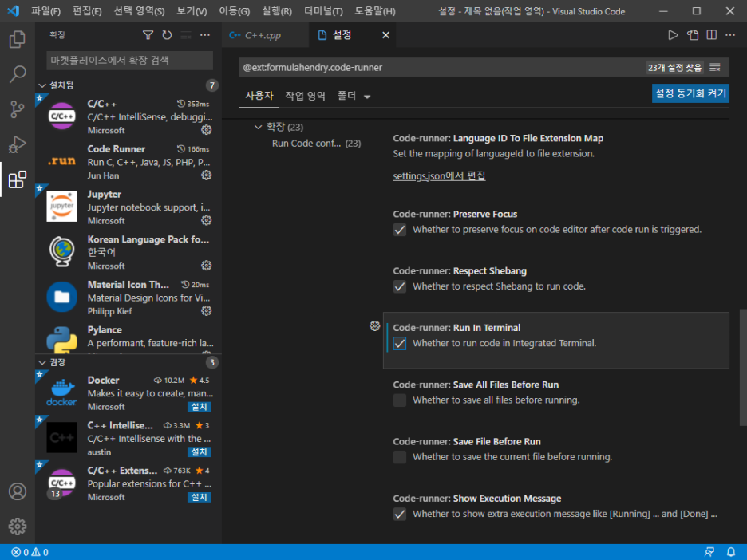Open the Explorer view in activity bar
The image size is (747, 560).
[x=17, y=39]
